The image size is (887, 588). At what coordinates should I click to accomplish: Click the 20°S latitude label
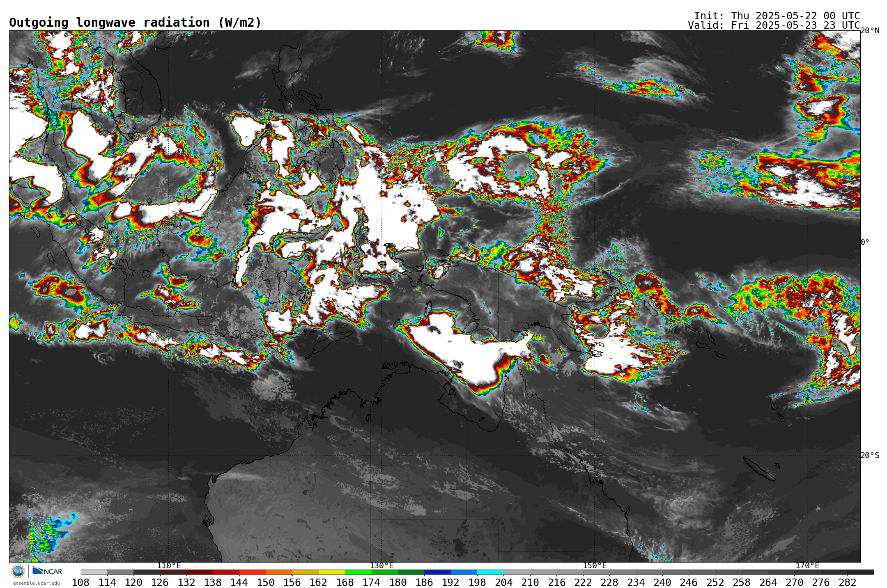click(870, 455)
